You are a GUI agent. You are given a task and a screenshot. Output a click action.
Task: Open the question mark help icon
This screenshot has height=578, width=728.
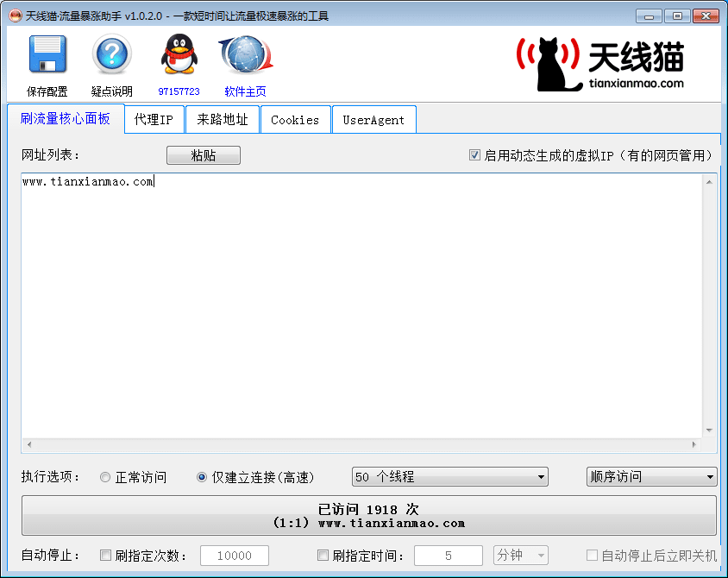click(112, 53)
